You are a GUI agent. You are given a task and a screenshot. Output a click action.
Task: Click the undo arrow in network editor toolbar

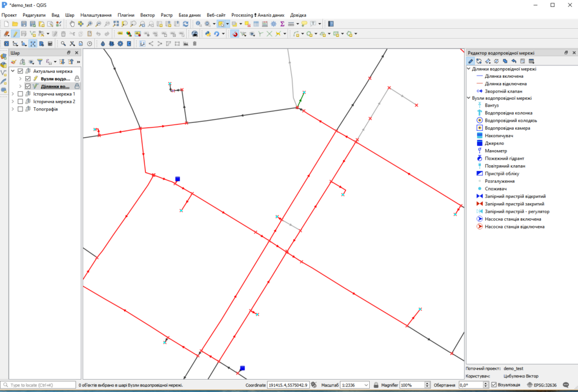coord(514,61)
